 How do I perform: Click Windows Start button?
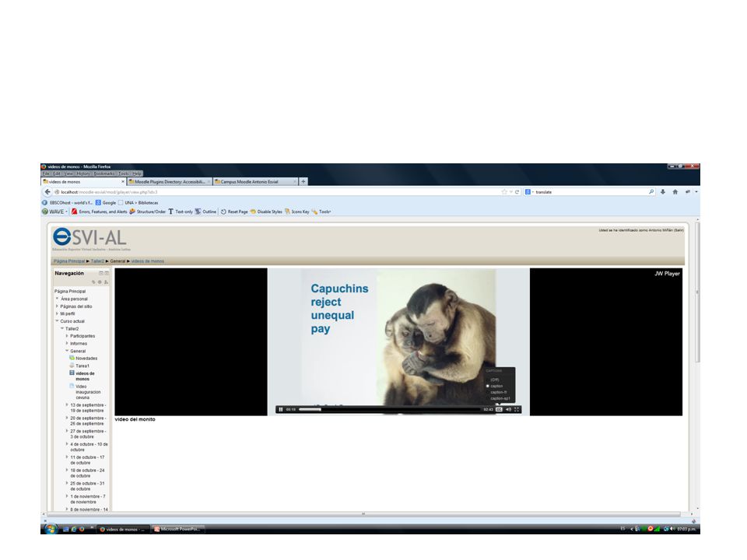pos(51,529)
